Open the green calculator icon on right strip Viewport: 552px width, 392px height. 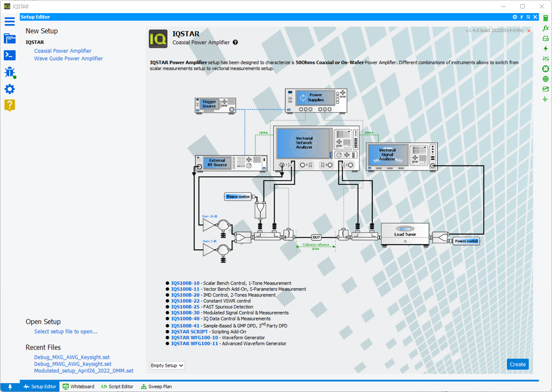coord(545,18)
